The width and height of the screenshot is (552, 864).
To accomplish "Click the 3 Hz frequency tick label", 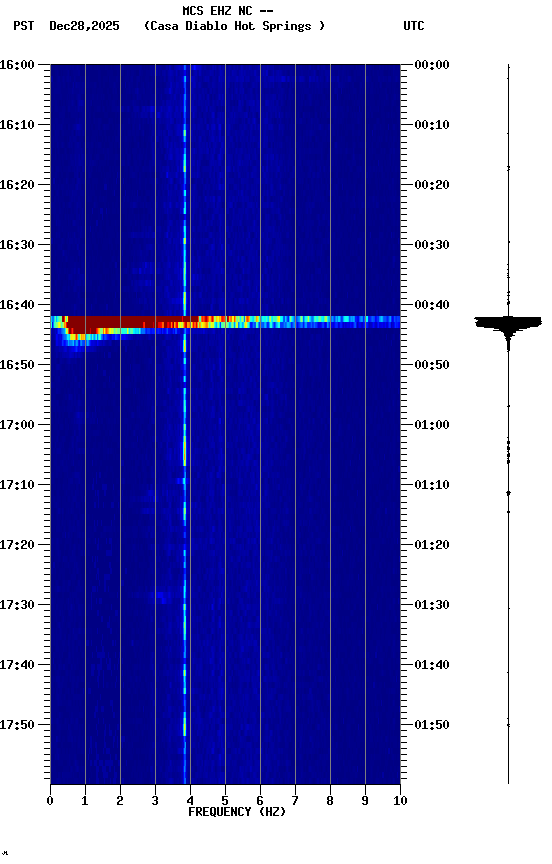I will (x=155, y=802).
